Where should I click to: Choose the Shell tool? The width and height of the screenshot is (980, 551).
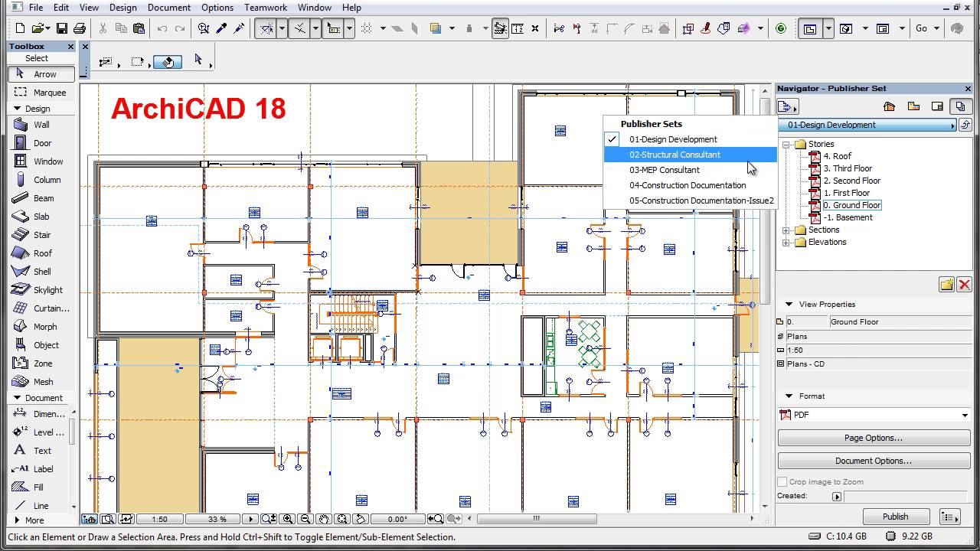(42, 272)
